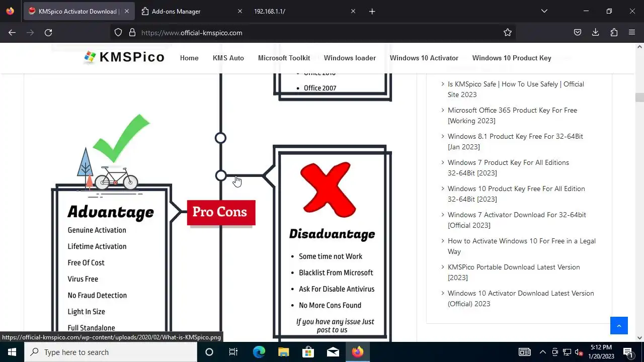Open a new tab with the plus button
This screenshot has height=362, width=644.
[x=372, y=12]
